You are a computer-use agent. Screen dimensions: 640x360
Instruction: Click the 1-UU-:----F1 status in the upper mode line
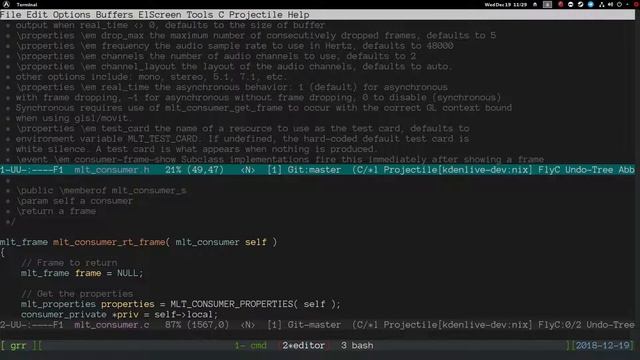(32, 170)
